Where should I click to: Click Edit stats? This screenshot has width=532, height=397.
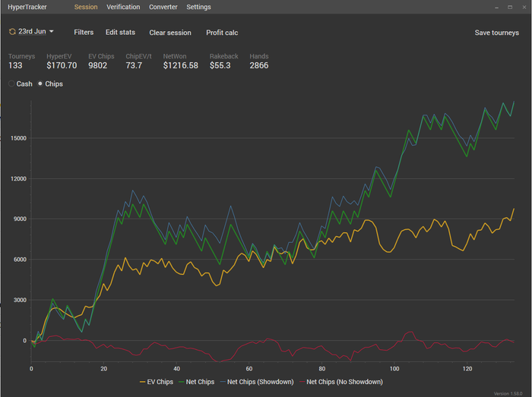[x=120, y=32]
